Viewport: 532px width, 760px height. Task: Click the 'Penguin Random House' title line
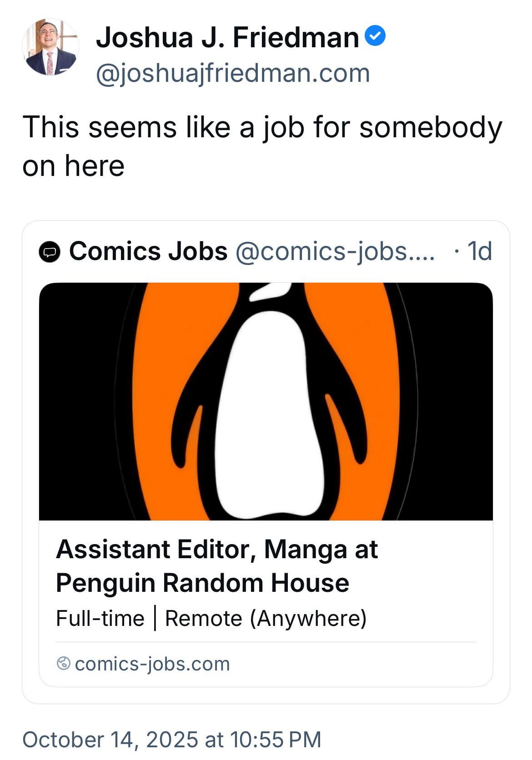click(202, 583)
